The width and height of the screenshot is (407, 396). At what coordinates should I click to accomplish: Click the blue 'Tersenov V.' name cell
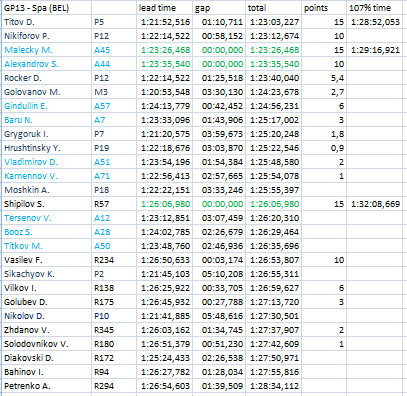[46, 218]
